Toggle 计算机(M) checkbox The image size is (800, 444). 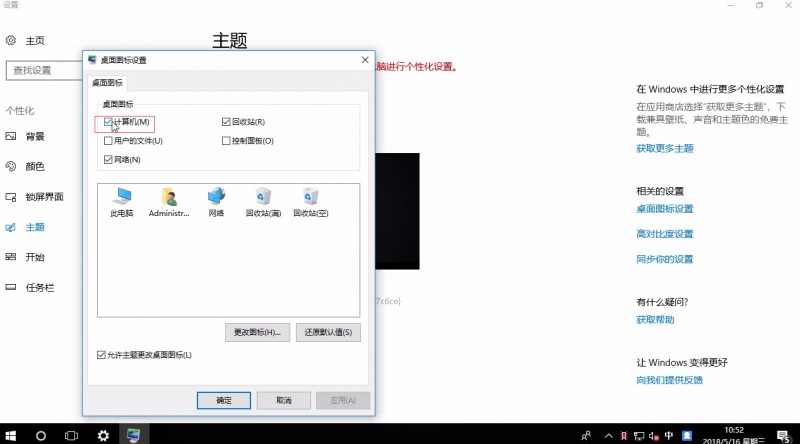pyautogui.click(x=108, y=122)
